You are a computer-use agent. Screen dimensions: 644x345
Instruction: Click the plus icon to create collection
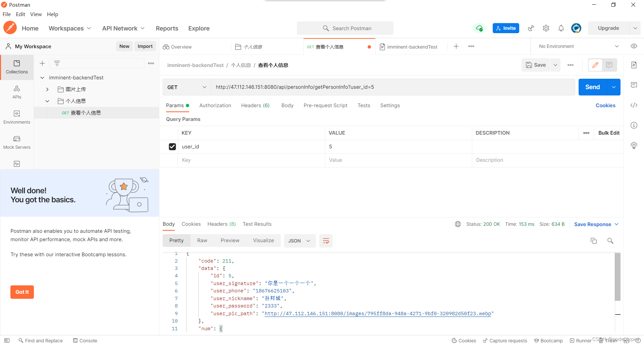click(42, 63)
